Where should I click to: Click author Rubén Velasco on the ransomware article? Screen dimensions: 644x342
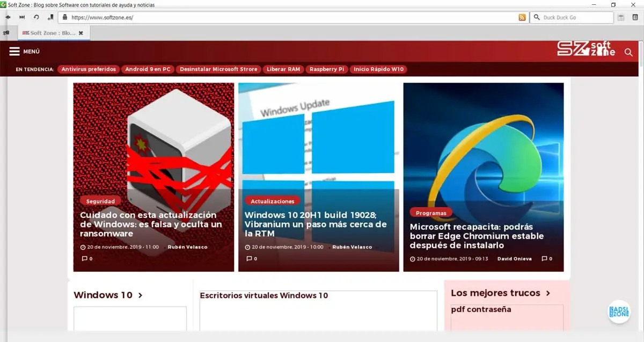(187, 247)
